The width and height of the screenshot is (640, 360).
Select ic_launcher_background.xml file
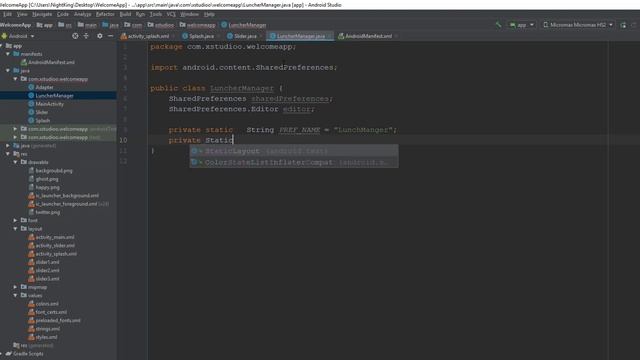(64, 196)
